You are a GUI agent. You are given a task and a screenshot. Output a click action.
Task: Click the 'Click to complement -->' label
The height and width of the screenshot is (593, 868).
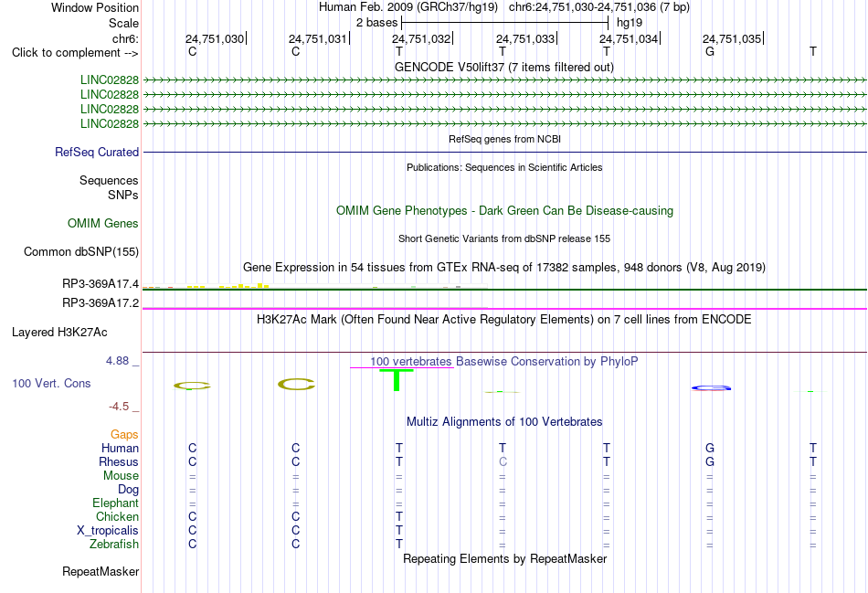coord(75,53)
